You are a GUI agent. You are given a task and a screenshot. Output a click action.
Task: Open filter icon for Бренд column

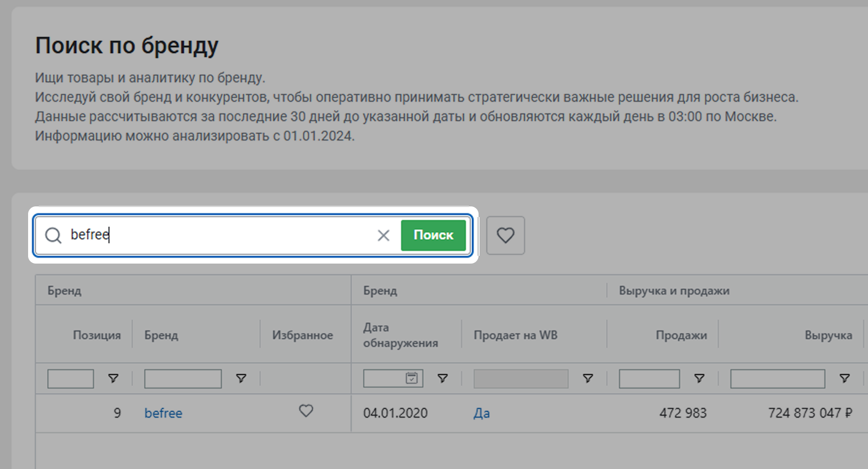click(241, 378)
